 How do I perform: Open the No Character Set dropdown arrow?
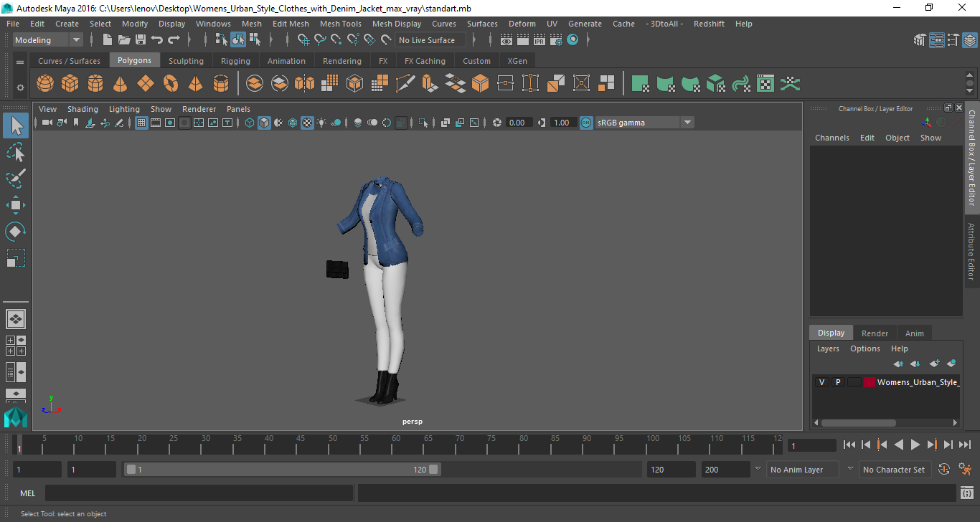coord(850,469)
